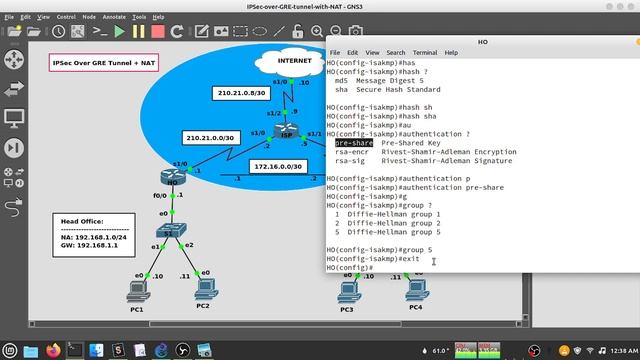Image resolution: width=640 pixels, height=360 pixels.
Task: Reload all nodes icon
Action: [177, 31]
